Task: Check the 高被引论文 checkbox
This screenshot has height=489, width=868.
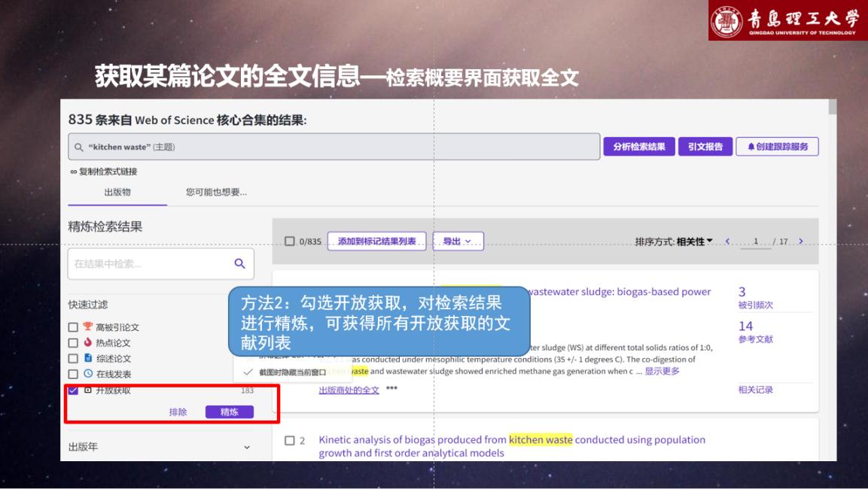Action: (x=73, y=327)
